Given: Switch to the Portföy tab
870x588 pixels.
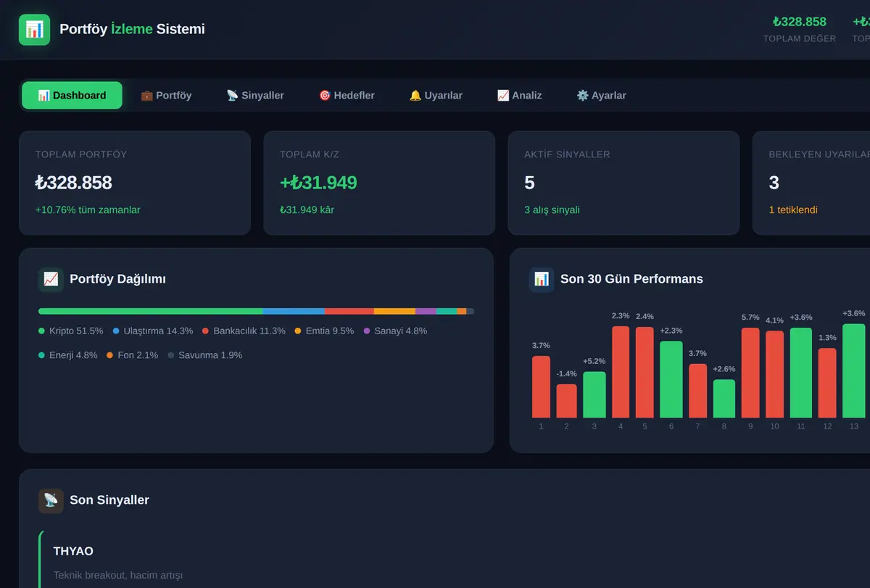Looking at the screenshot, I should tap(166, 96).
